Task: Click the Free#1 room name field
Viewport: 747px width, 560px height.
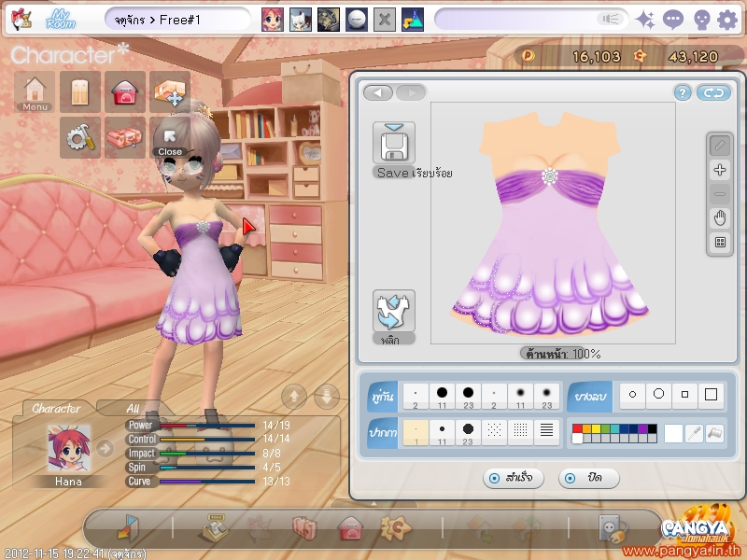Action: click(178, 20)
